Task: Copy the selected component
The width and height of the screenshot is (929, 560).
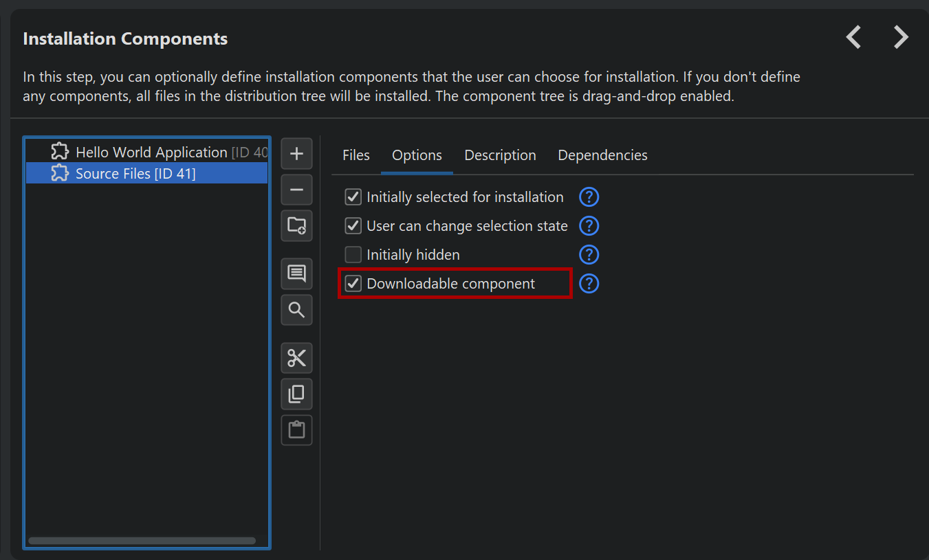Action: [296, 394]
